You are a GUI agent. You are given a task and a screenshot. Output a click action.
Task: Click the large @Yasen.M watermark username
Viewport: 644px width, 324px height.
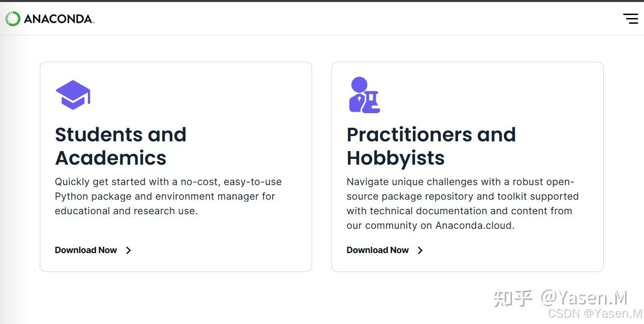pos(584,298)
